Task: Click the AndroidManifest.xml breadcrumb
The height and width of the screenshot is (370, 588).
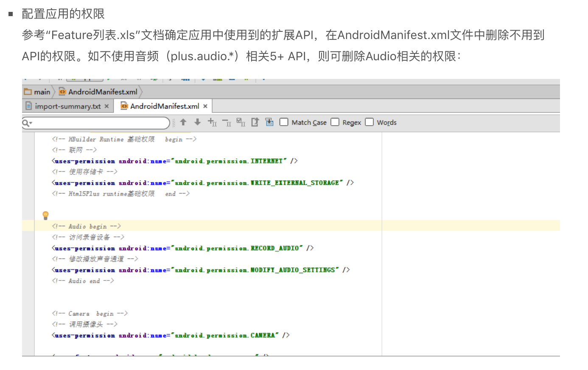Action: (98, 92)
